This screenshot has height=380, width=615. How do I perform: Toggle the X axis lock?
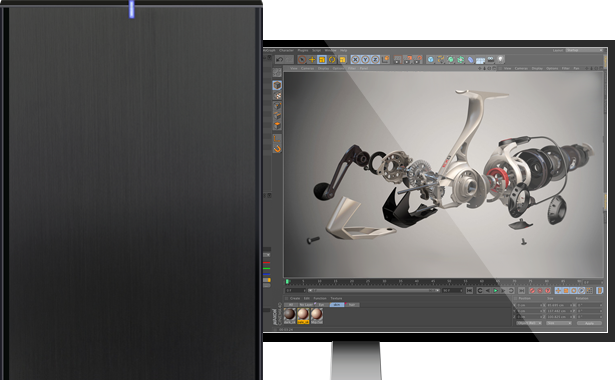tap(355, 60)
